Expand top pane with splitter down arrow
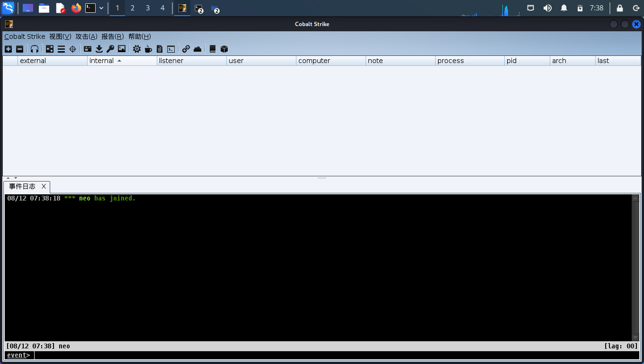Screen dimensions: 644x364 (x=16, y=178)
